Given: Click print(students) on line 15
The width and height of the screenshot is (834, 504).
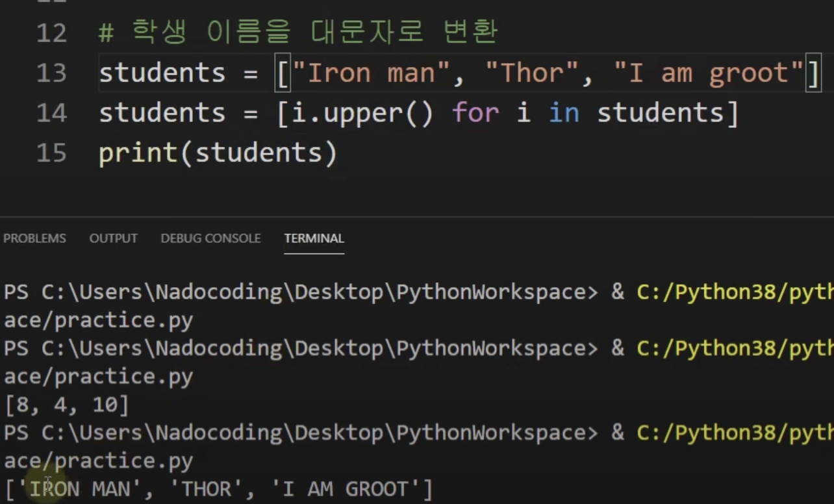Looking at the screenshot, I should 218,153.
